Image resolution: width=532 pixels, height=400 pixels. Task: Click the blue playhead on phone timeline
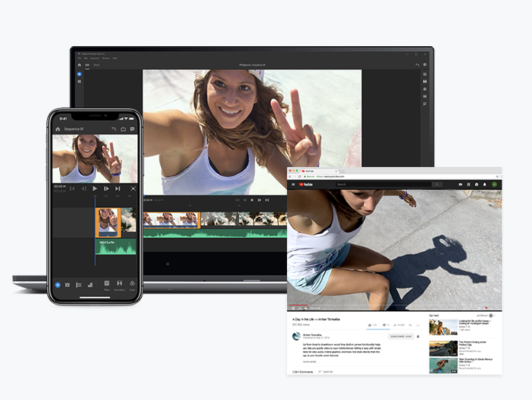[95, 232]
